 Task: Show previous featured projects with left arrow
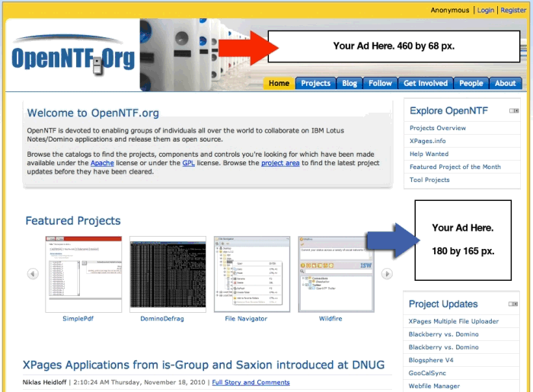tap(33, 273)
